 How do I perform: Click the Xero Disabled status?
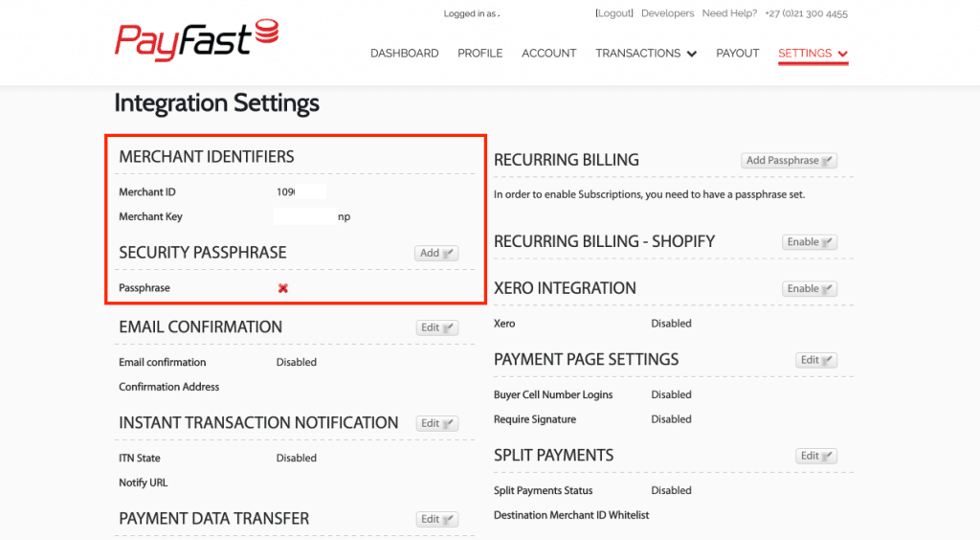pyautogui.click(x=671, y=323)
